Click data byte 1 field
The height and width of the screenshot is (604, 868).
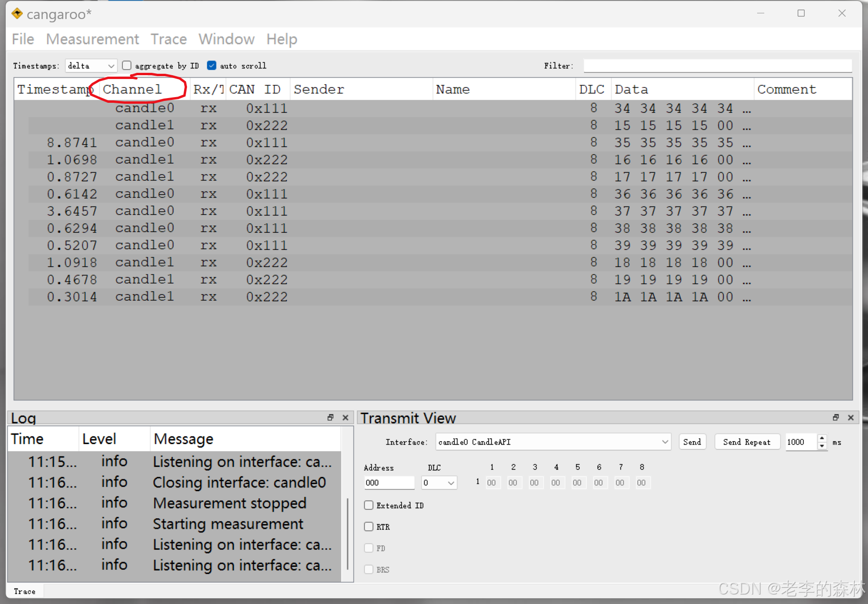tap(493, 483)
